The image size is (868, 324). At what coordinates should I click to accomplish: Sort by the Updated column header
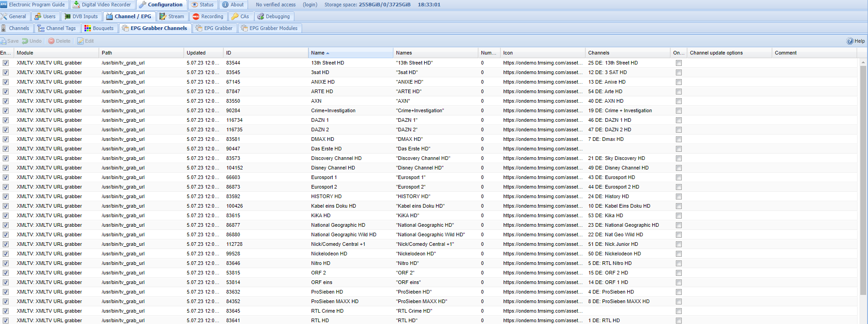tap(203, 53)
